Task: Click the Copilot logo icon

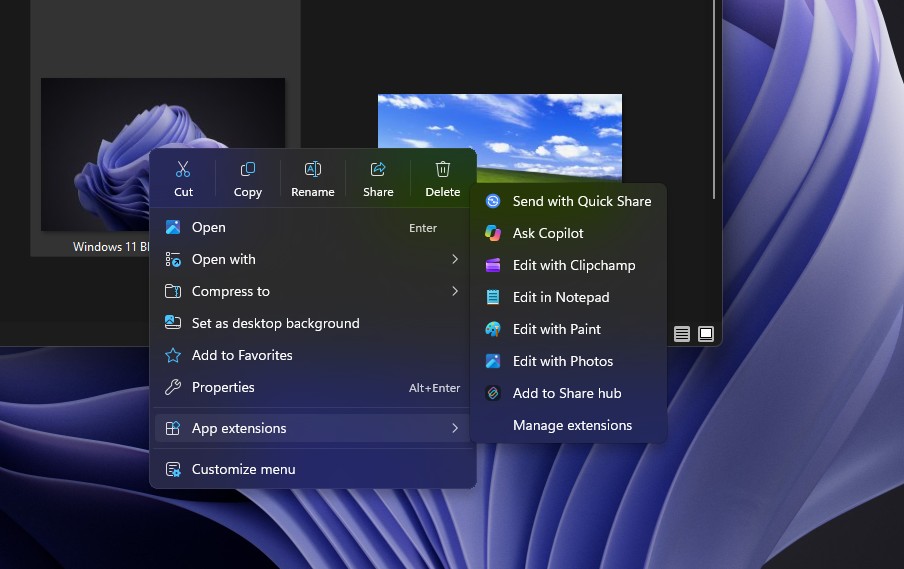Action: [493, 233]
